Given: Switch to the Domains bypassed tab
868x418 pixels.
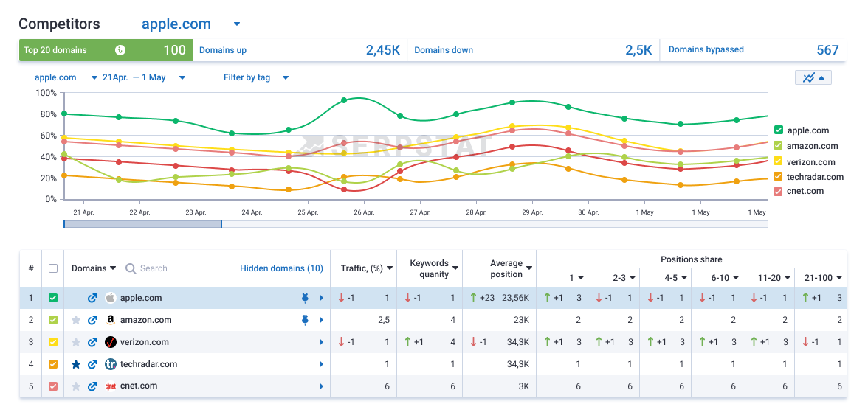Looking at the screenshot, I should tap(753, 50).
